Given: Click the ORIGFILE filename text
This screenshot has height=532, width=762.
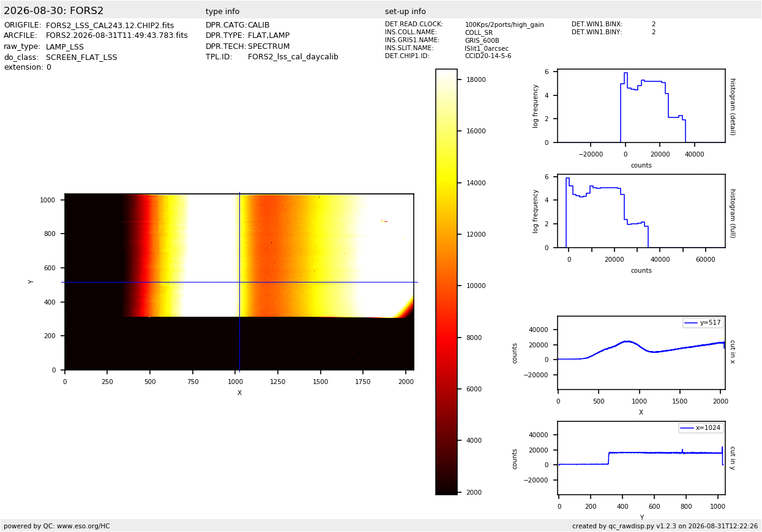Looking at the screenshot, I should 110,25.
